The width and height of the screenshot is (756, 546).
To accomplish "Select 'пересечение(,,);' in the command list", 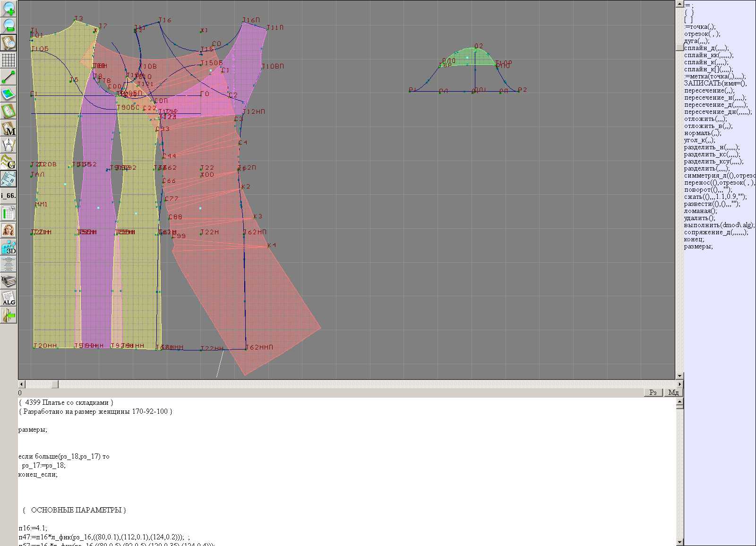I will tap(709, 91).
